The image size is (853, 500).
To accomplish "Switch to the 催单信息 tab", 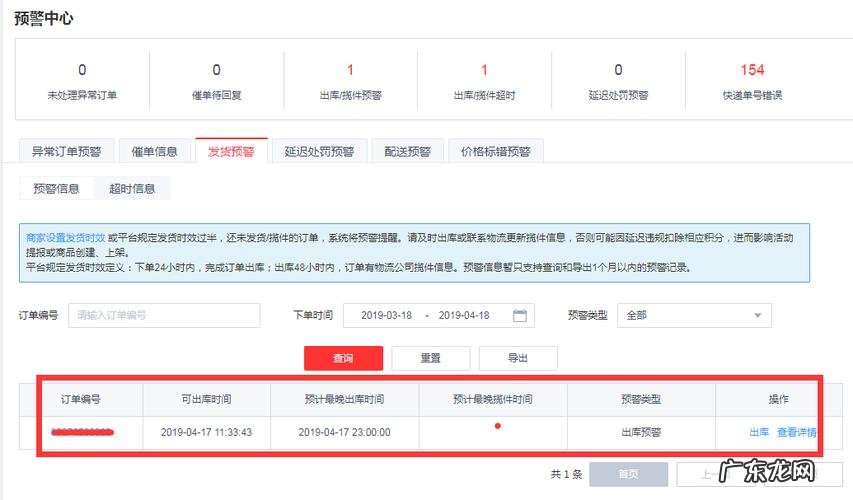I will [154, 152].
